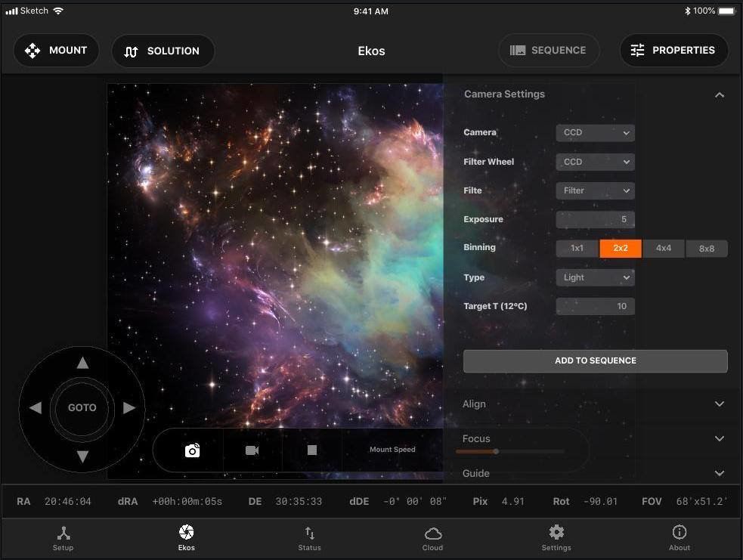Click the FOV value 68'x51.2'
Screen dimensions: 743x560
(701, 501)
